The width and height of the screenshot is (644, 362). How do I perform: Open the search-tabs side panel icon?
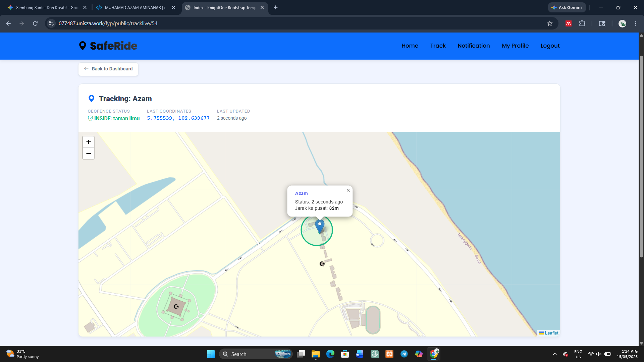(602, 23)
